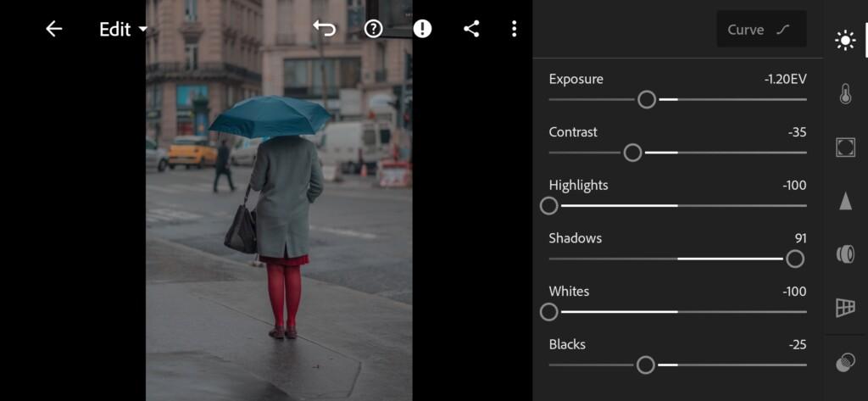The height and width of the screenshot is (401, 868).
Task: Tap the Blacks value -25
Action: tap(797, 345)
